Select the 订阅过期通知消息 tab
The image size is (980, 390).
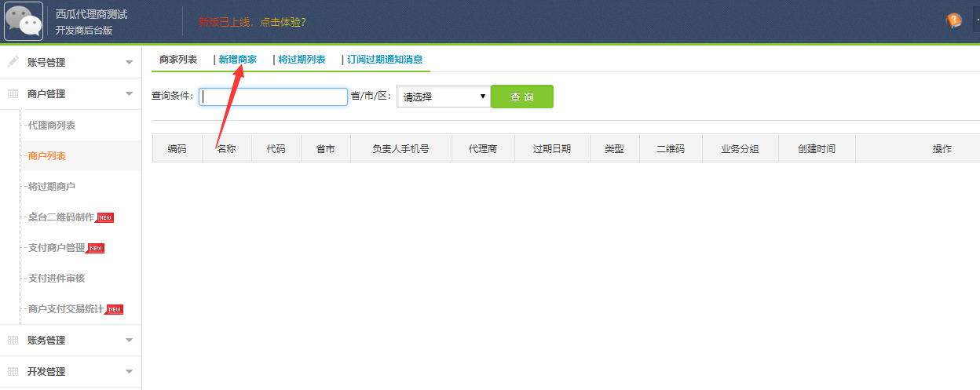[385, 60]
